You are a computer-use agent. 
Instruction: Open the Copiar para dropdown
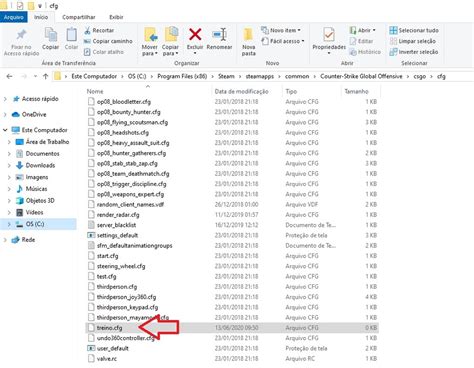coord(170,50)
